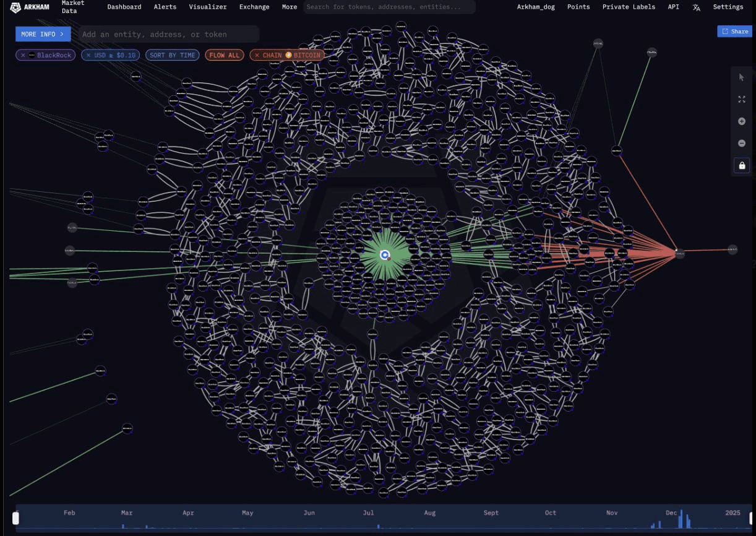Click the July bar on the timeline
Image resolution: width=756 pixels, height=536 pixels.
point(378,527)
